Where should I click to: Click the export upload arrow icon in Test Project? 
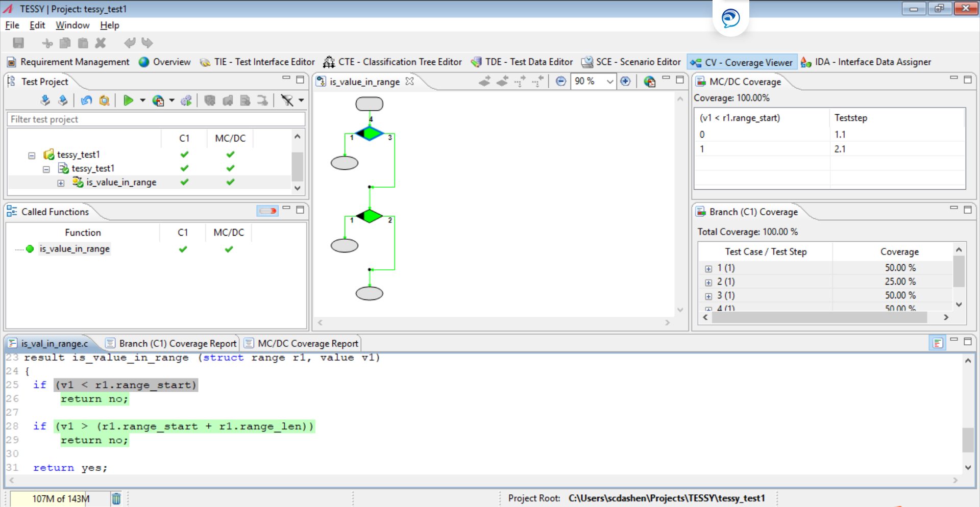(63, 100)
